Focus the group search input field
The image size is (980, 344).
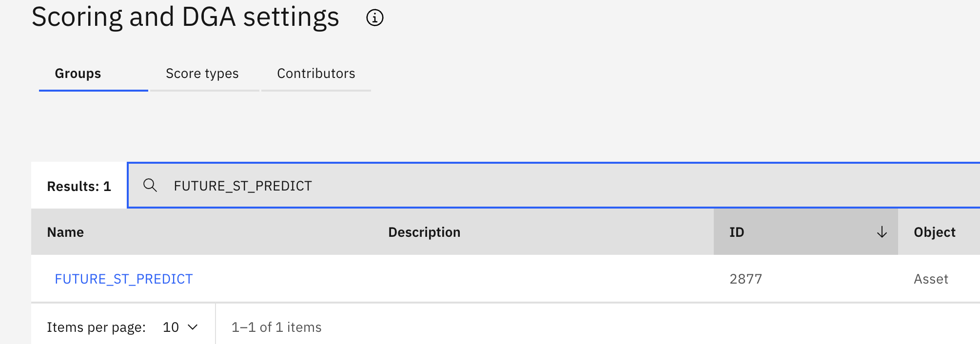tap(554, 185)
